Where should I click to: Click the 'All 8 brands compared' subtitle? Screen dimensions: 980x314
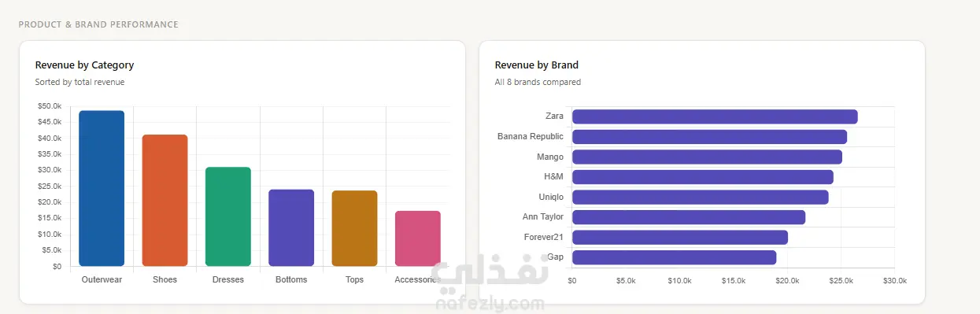pos(538,82)
